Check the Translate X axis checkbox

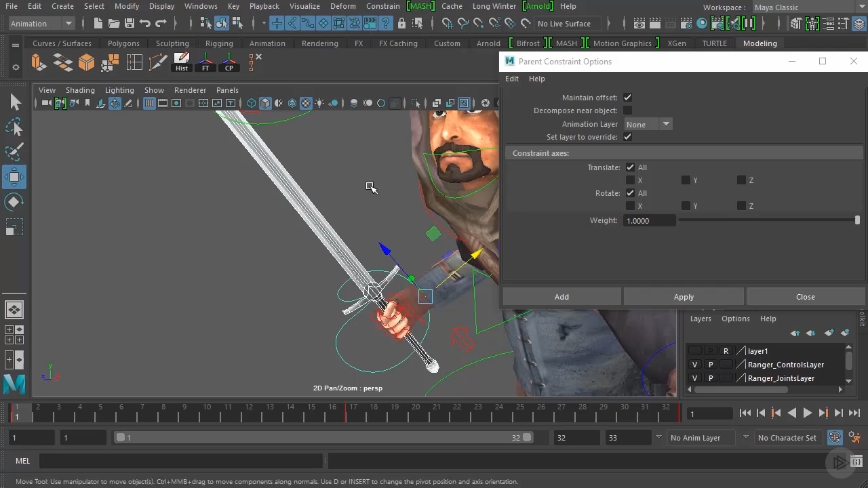(x=630, y=180)
